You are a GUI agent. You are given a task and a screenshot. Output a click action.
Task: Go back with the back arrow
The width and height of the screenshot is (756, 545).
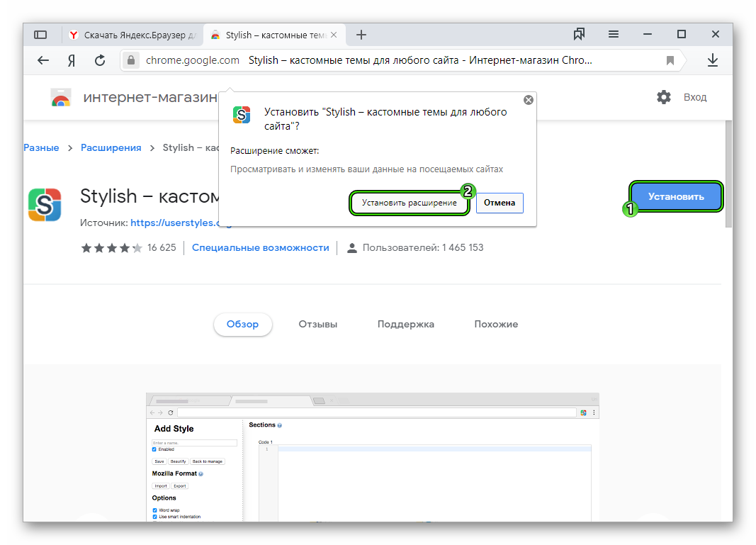tap(43, 60)
